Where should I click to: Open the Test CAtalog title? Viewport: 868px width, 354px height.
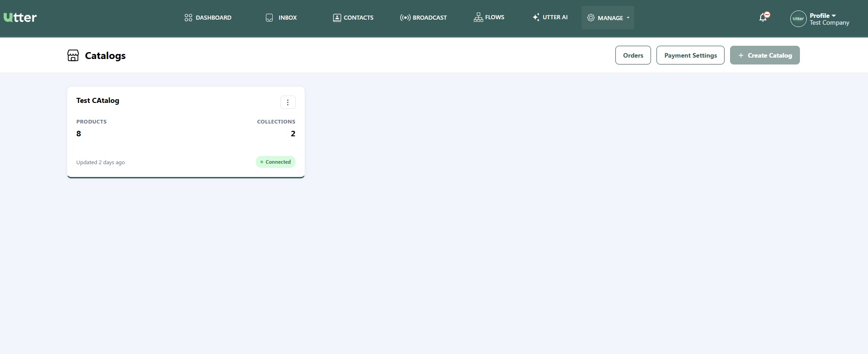click(x=98, y=101)
